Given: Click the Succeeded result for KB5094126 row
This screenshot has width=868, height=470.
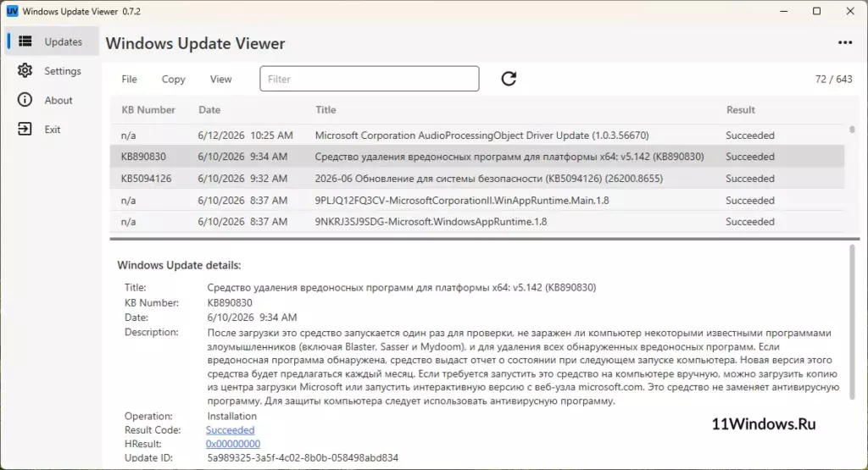Looking at the screenshot, I should [x=750, y=178].
